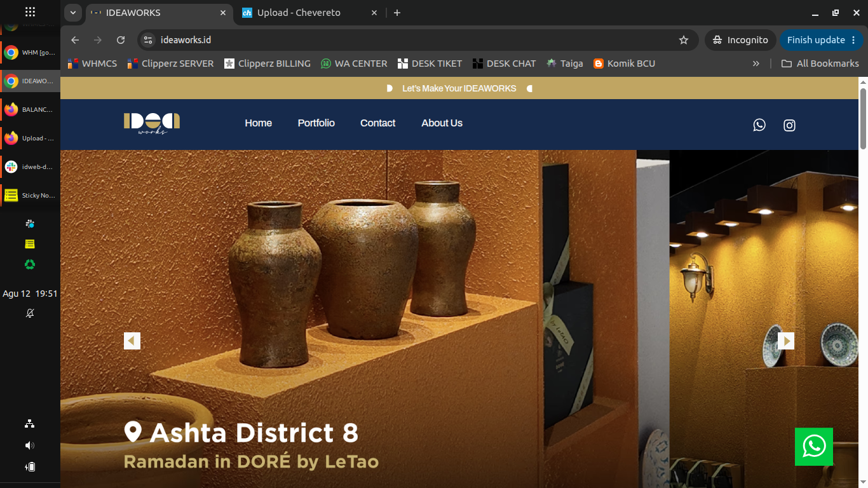Open the Finish update menu

pyautogui.click(x=820, y=40)
